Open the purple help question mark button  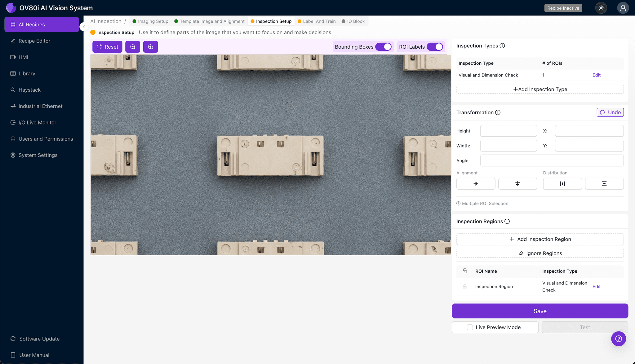coord(618,339)
